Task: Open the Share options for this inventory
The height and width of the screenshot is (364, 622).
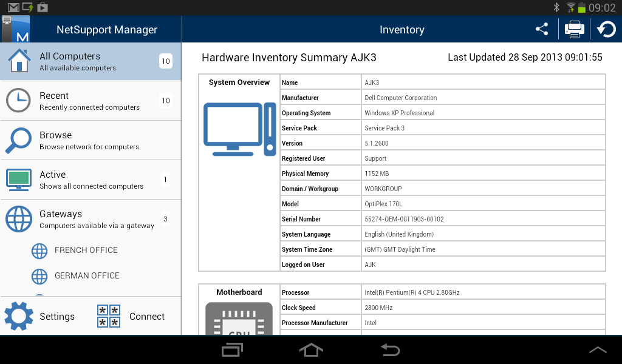Action: coord(541,29)
